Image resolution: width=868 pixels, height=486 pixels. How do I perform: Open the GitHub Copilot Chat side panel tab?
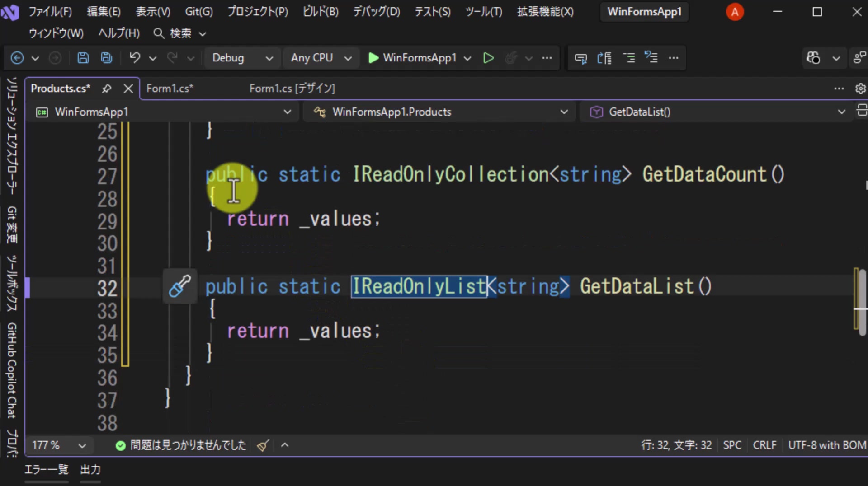click(12, 370)
